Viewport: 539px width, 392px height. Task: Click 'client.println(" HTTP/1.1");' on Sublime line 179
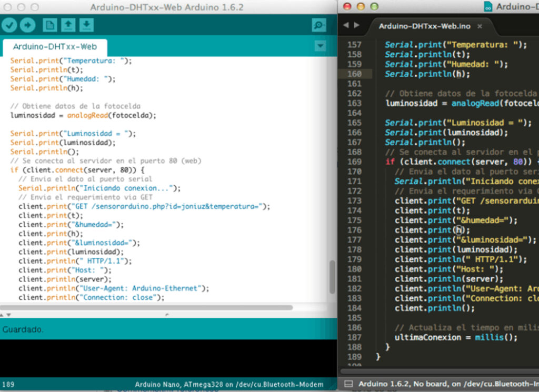tap(461, 259)
